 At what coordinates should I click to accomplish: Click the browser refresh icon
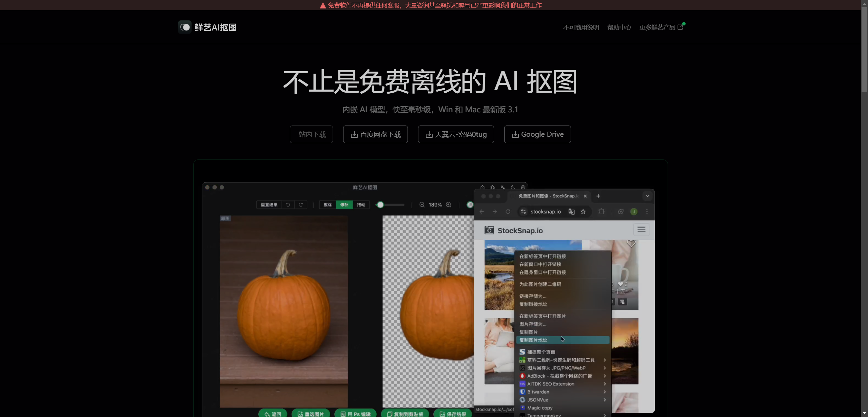(508, 211)
